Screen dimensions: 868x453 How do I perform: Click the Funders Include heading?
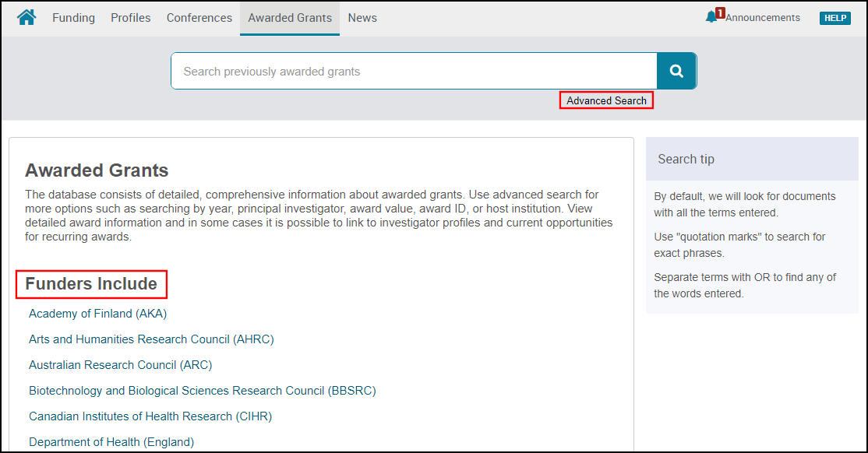click(91, 284)
